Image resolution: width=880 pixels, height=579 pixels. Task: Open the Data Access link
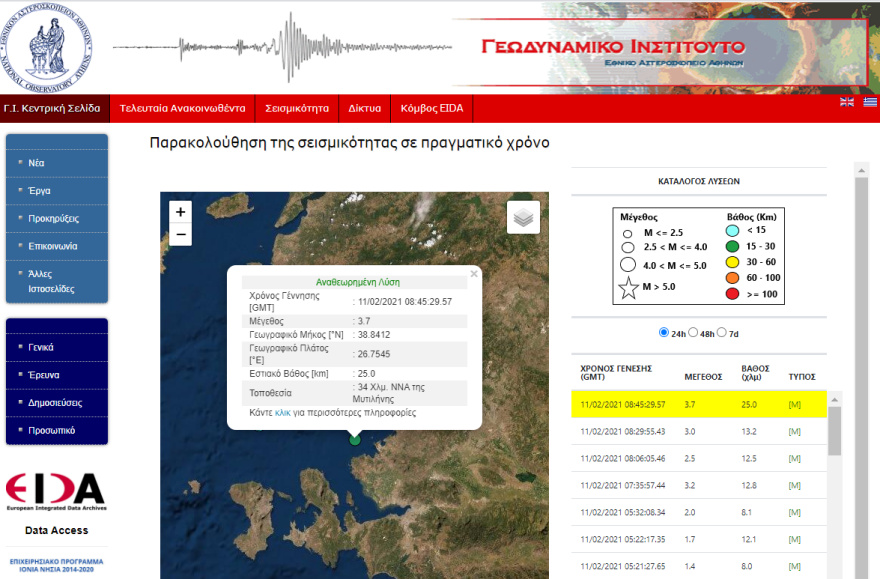coord(53,528)
